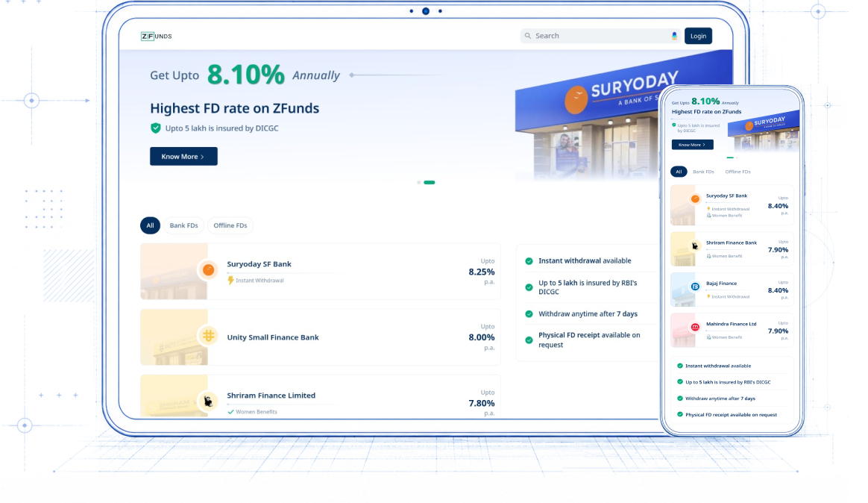Click the 8.00% rate for Unity Small Finance Bank
868x503 pixels.
[x=482, y=337]
